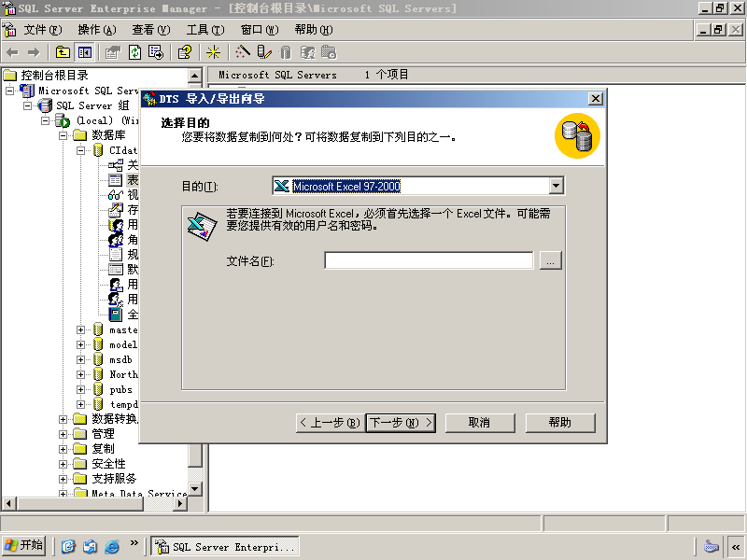Viewport: 747px width, 560px height.
Task: Click the 上一步(B) back button
Action: [331, 423]
